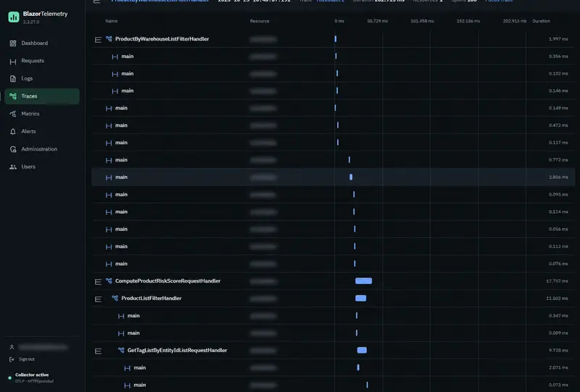Image resolution: width=580 pixels, height=392 pixels.
Task: Click the 17.757 ms duration value
Action: click(557, 281)
